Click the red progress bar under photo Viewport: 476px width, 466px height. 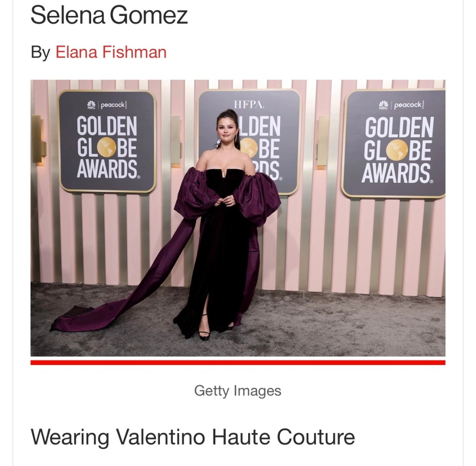click(238, 362)
